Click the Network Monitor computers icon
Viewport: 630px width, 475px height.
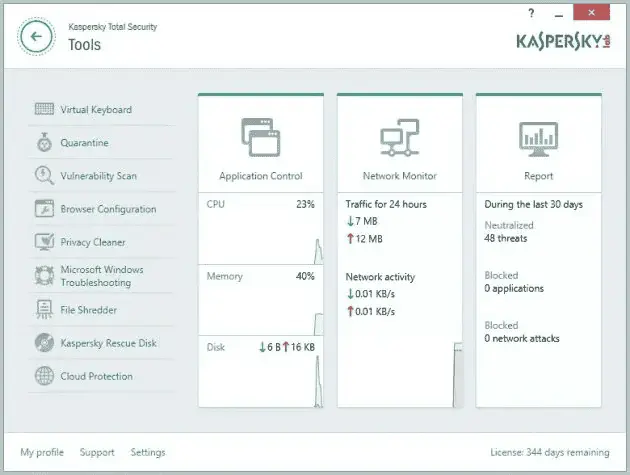(x=400, y=137)
